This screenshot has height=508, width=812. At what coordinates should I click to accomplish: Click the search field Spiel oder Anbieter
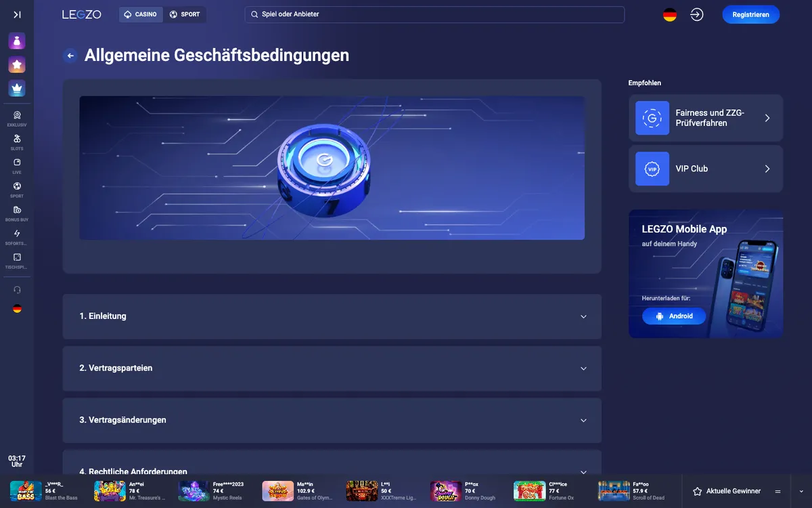coord(434,14)
